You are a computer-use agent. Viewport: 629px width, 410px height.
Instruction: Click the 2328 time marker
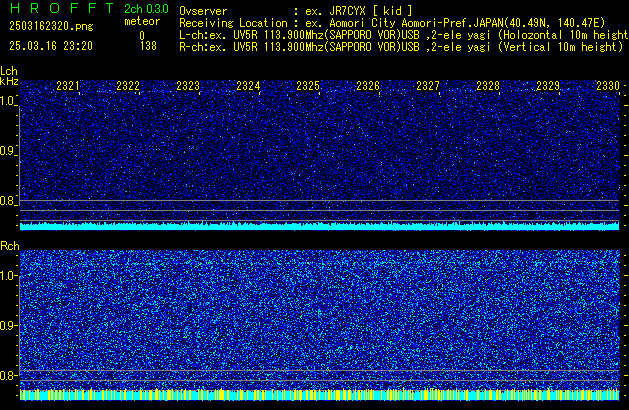click(x=488, y=86)
